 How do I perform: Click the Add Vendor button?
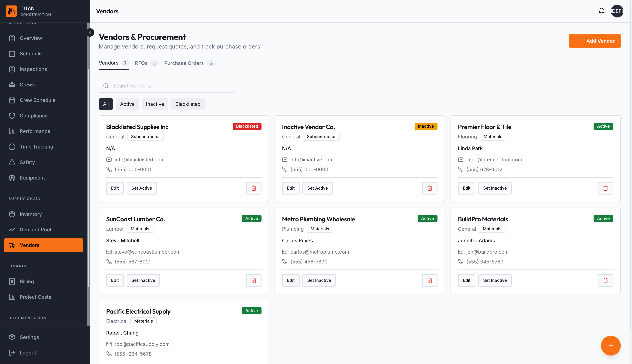pos(595,41)
